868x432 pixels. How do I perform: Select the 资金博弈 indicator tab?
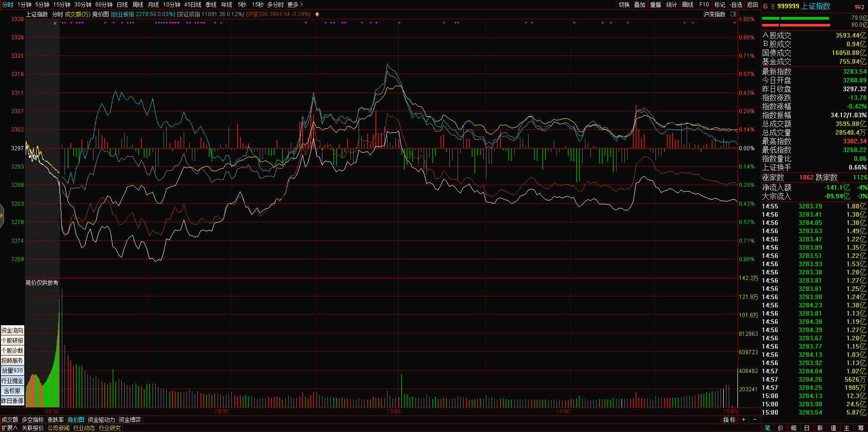(x=130, y=420)
